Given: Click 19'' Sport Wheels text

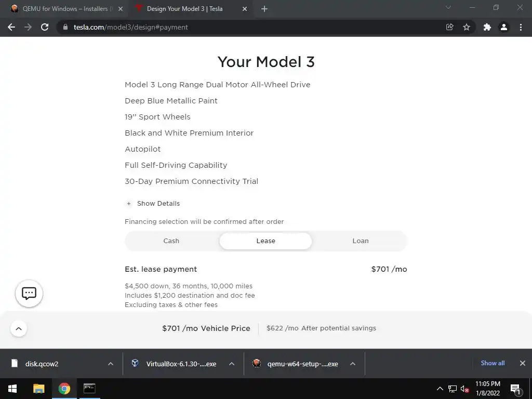Looking at the screenshot, I should click(x=157, y=117).
